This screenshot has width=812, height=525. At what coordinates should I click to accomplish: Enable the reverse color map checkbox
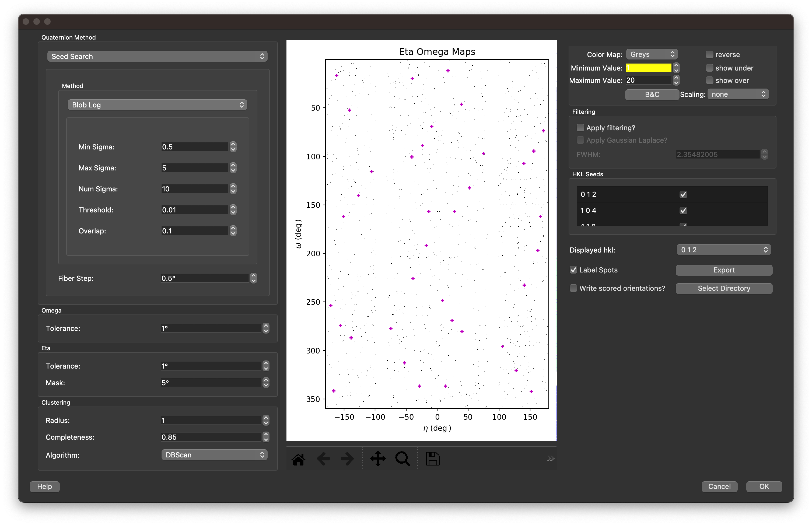[709, 55]
